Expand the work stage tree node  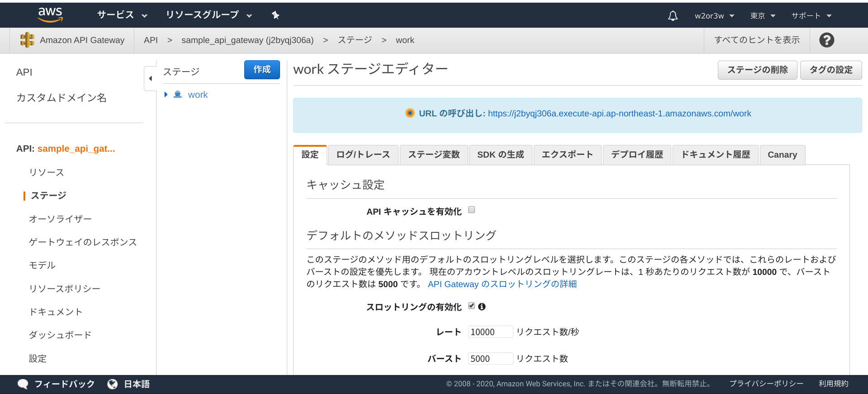point(166,95)
